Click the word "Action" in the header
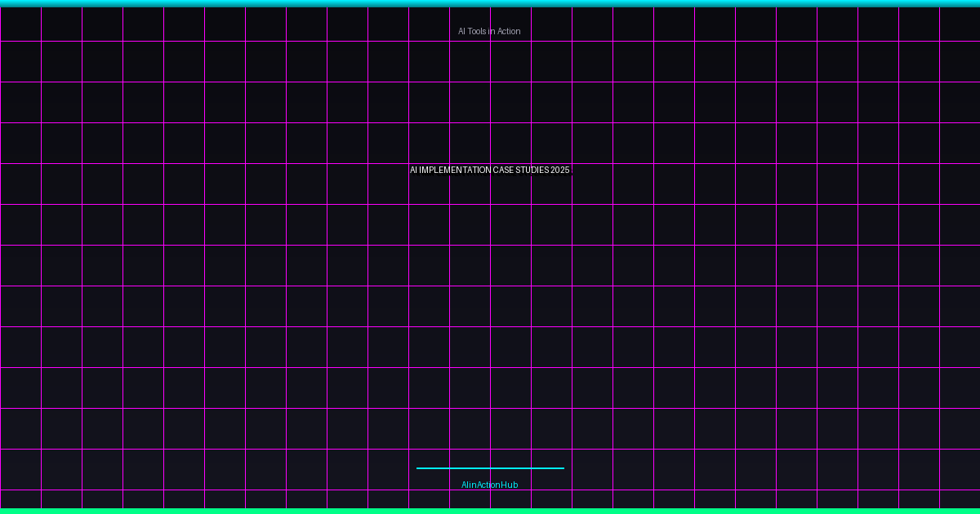 (508, 31)
